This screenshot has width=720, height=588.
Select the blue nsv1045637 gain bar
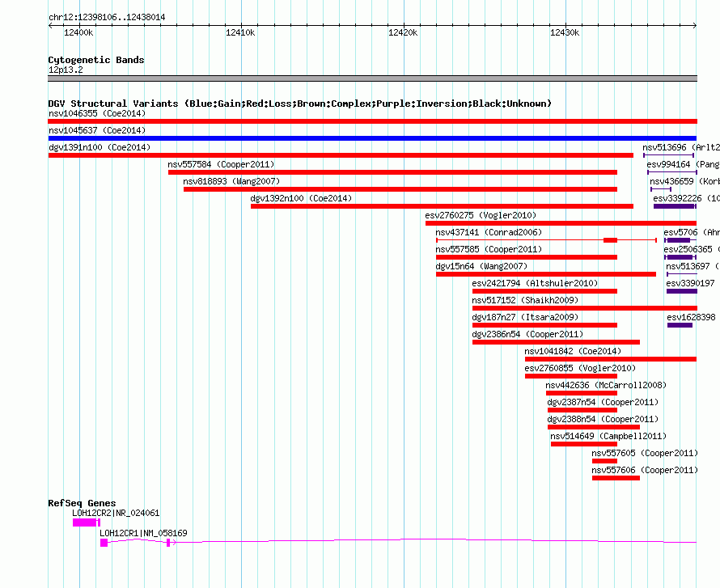tap(372, 138)
